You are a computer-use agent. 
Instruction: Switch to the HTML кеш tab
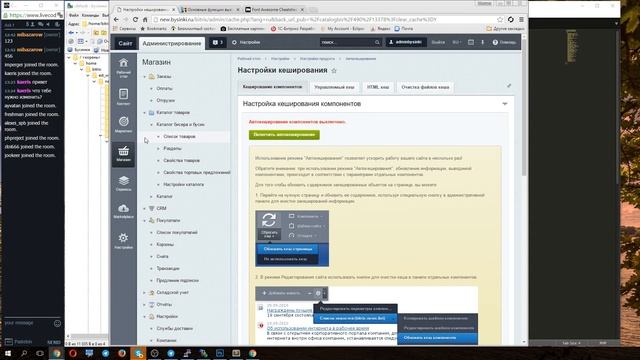[378, 87]
